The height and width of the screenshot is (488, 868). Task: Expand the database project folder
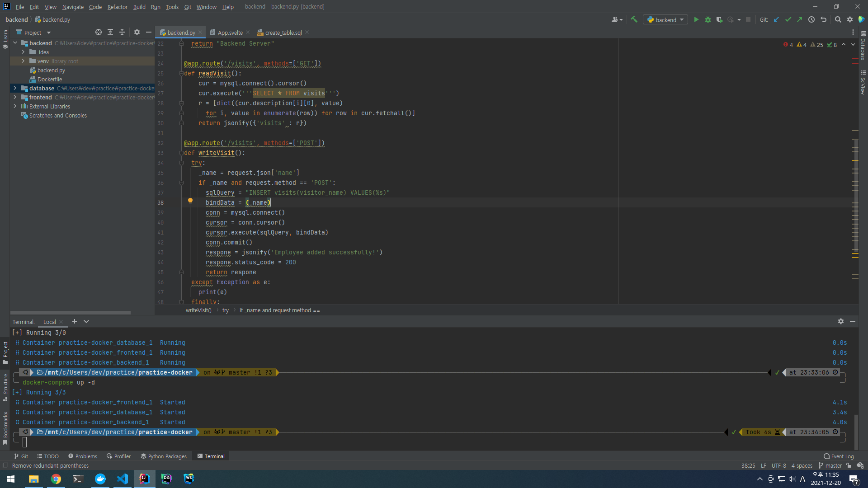pos(15,88)
